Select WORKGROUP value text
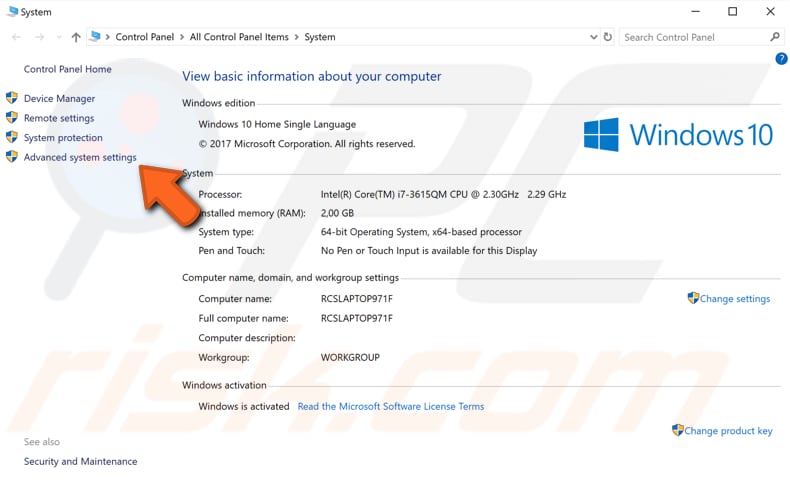 [x=350, y=358]
